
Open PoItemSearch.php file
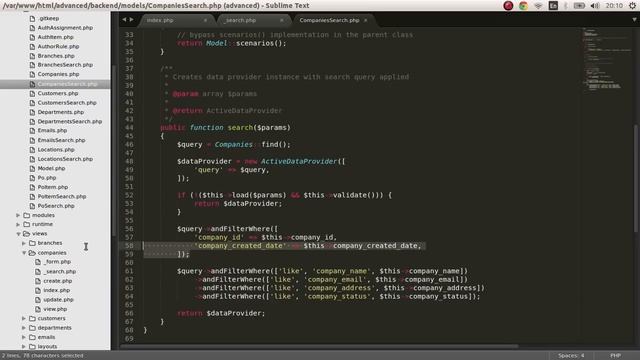click(62, 197)
